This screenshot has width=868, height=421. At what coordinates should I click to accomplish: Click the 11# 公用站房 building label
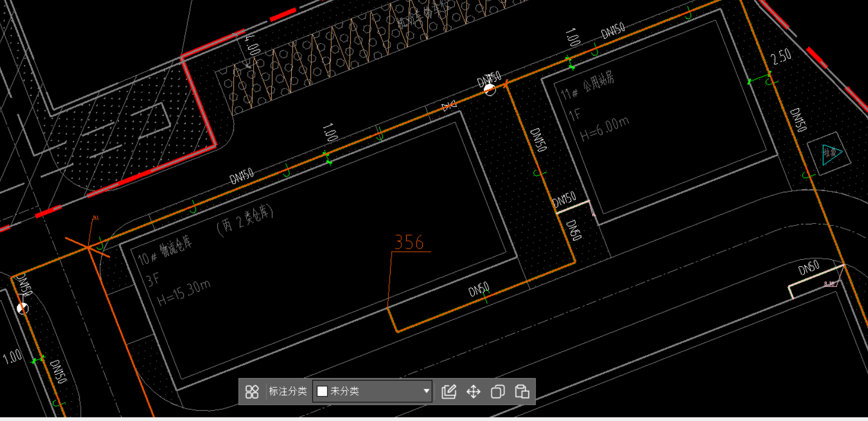tap(588, 87)
